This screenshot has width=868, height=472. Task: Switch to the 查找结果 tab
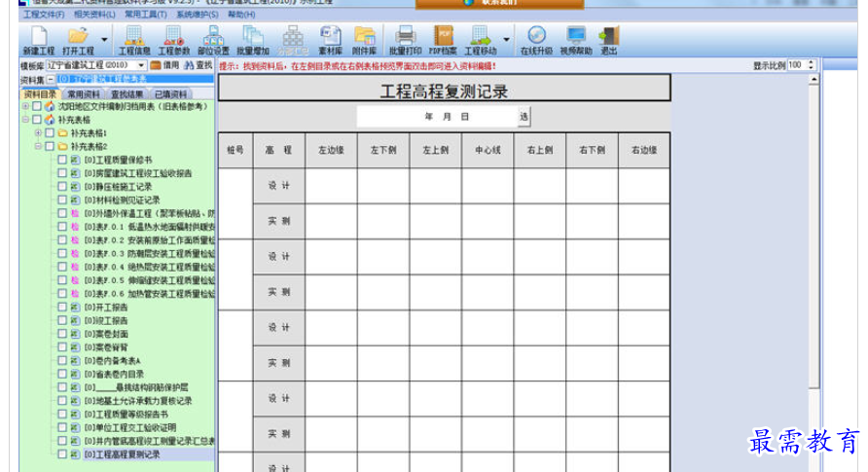pos(127,94)
